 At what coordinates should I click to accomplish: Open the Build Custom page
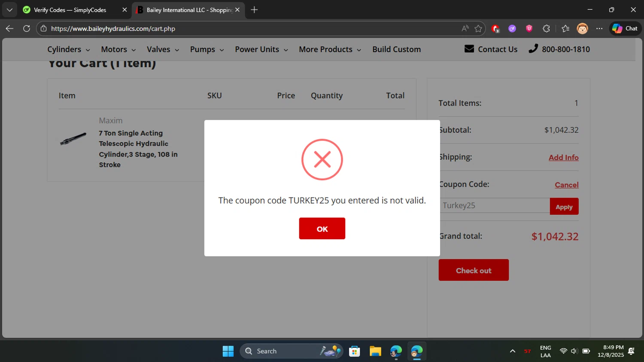pyautogui.click(x=397, y=49)
